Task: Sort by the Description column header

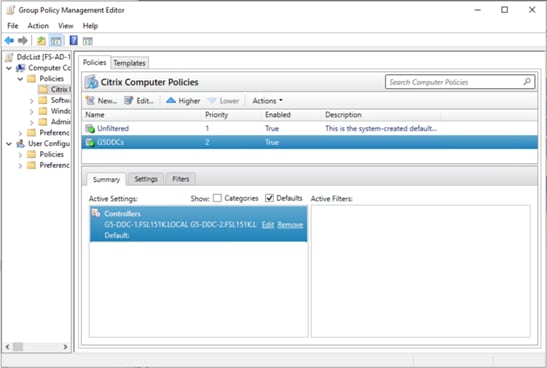Action: [x=381, y=115]
